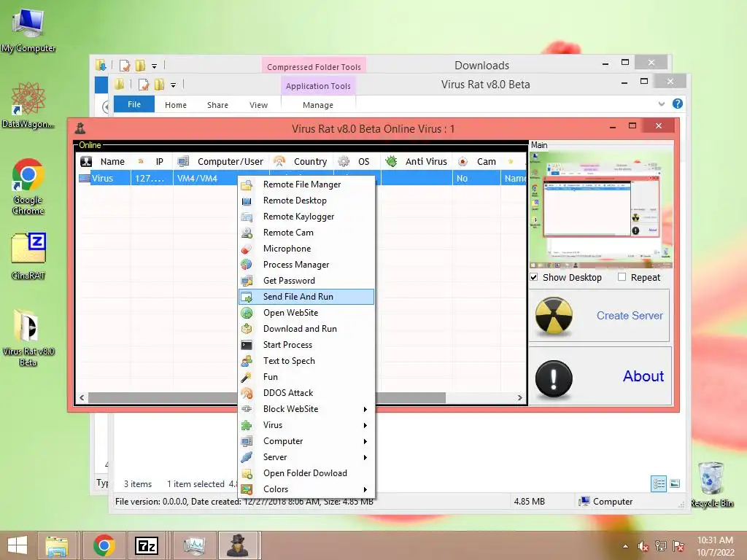Click Open WebSite menu entry
The image size is (747, 560).
click(306, 313)
